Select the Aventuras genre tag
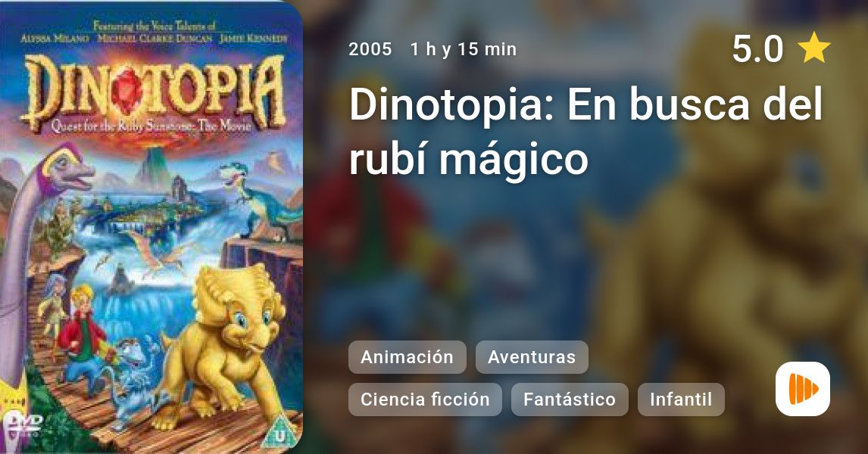The height and width of the screenshot is (454, 868). click(532, 356)
